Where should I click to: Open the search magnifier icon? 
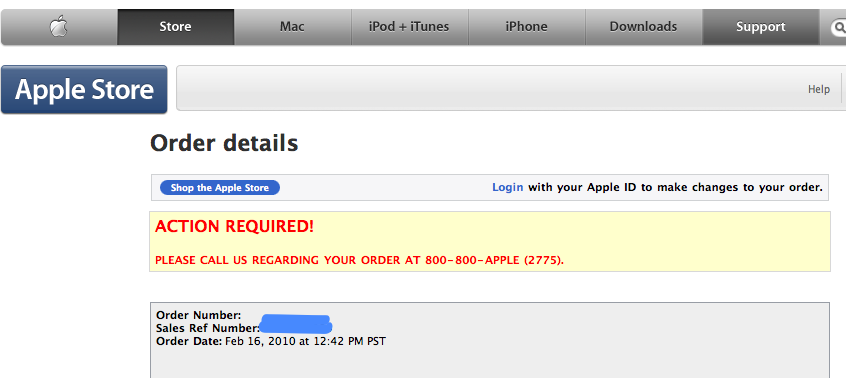[x=839, y=26]
